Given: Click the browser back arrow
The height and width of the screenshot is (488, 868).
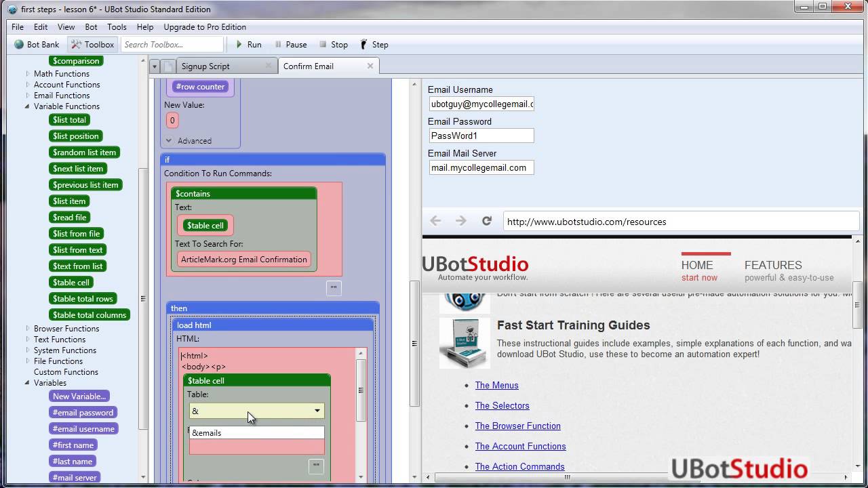Looking at the screenshot, I should (x=435, y=221).
